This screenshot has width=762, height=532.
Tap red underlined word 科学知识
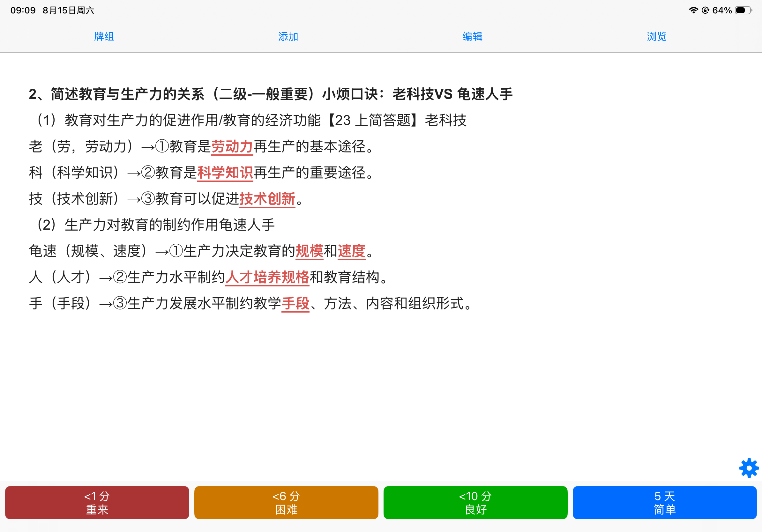pyautogui.click(x=225, y=173)
